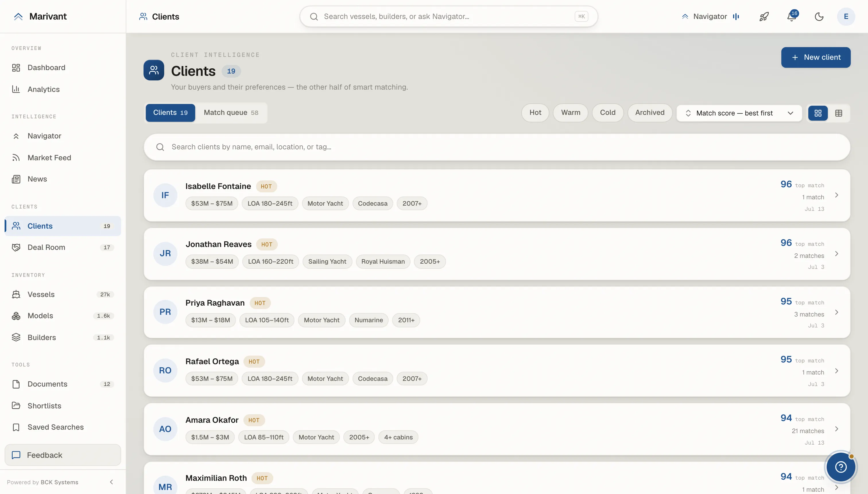
Task: Click the Feedback button
Action: click(x=63, y=455)
